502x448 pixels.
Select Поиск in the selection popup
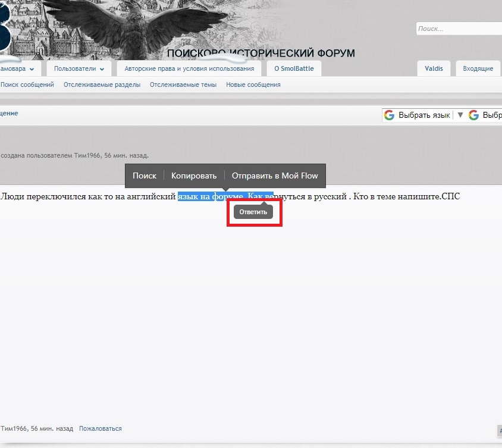(145, 176)
